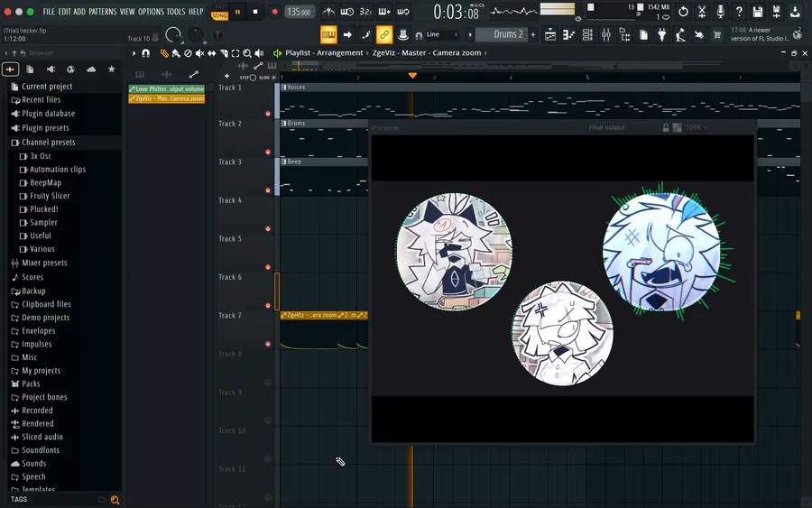Open the Piano roll view icon
The width and height of the screenshot is (812, 508).
pos(568,34)
